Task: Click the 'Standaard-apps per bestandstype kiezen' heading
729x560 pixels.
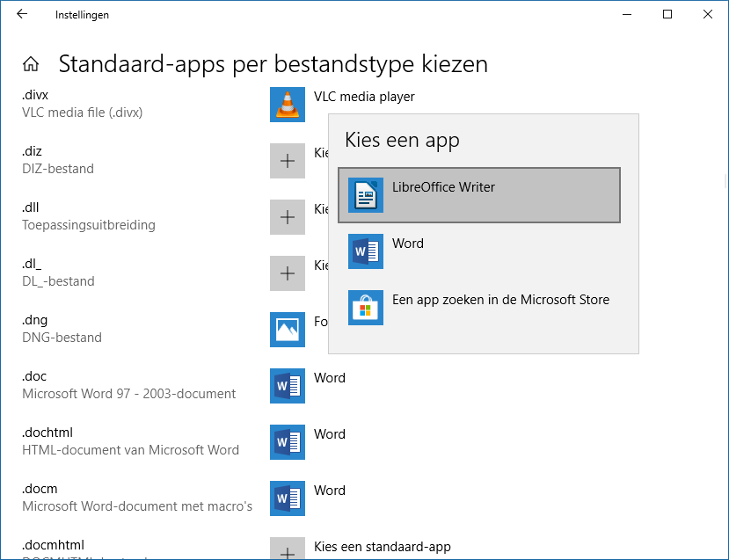Action: pyautogui.click(x=273, y=64)
